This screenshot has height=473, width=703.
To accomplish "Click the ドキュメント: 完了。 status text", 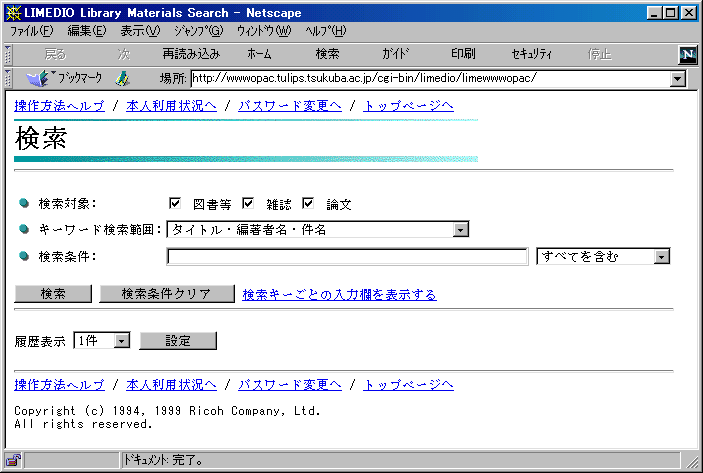I will 163,460.
